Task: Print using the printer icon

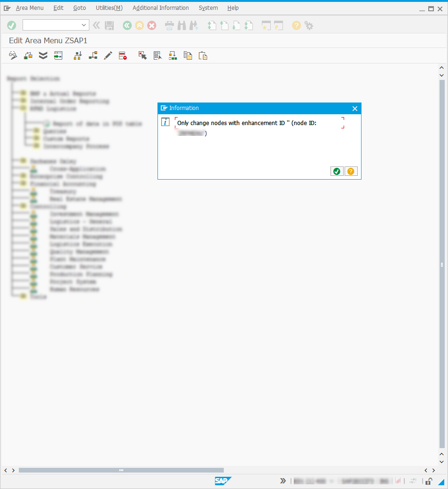Action: coord(169,25)
